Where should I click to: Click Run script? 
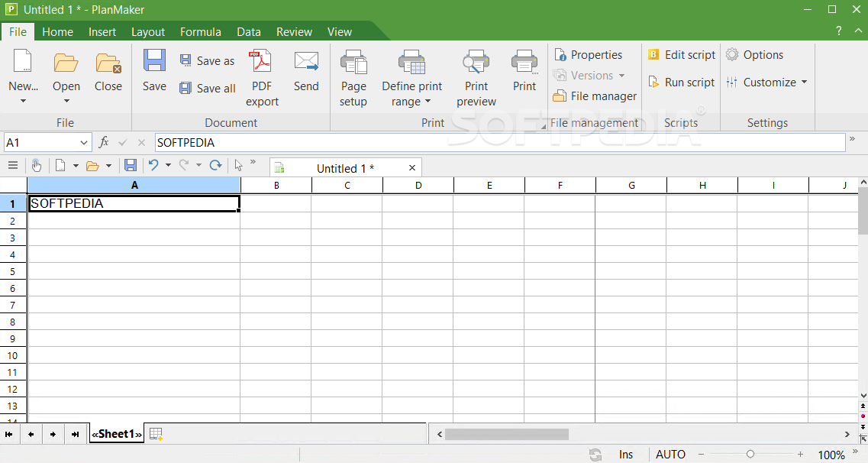point(682,82)
